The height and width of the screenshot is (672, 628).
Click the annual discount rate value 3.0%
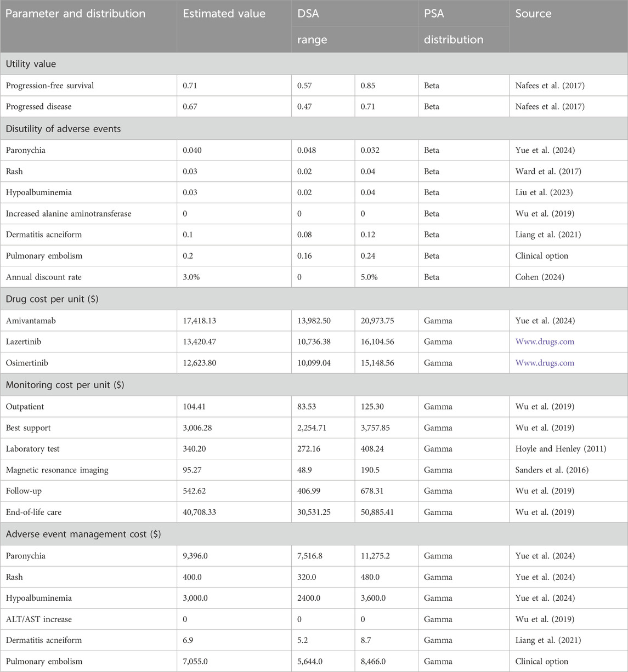[x=191, y=277]
